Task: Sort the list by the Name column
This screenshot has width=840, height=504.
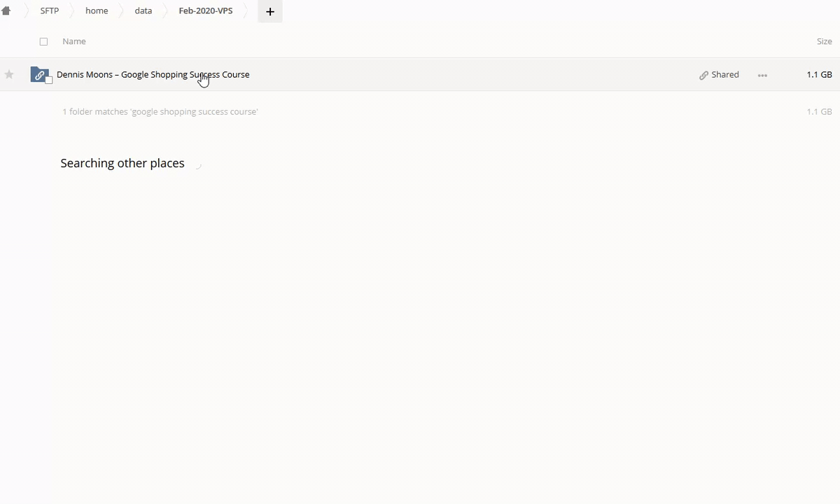Action: point(74,41)
